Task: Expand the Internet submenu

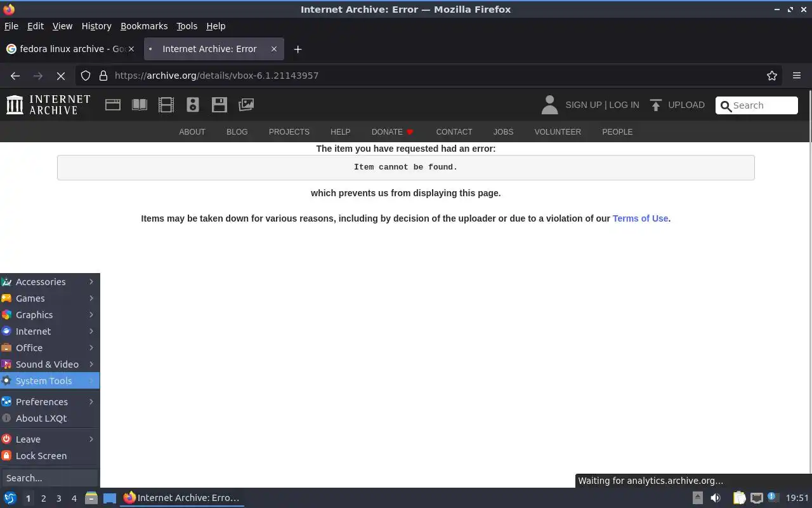Action: pyautogui.click(x=50, y=331)
